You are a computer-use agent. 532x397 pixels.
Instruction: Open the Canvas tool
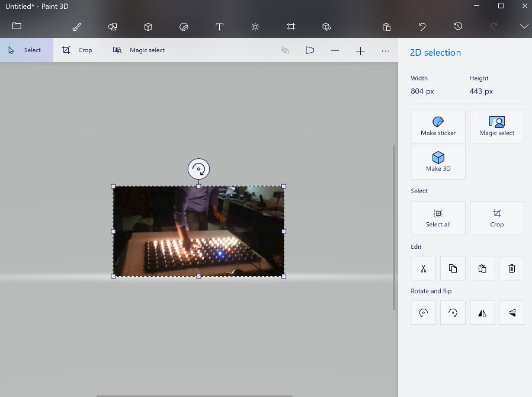tap(291, 27)
